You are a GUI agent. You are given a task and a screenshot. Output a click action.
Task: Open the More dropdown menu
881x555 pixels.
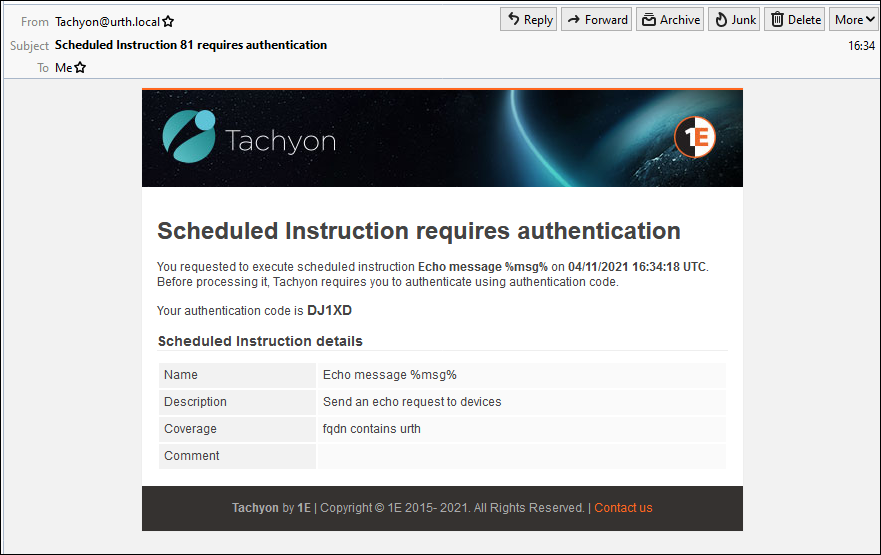[x=854, y=19]
